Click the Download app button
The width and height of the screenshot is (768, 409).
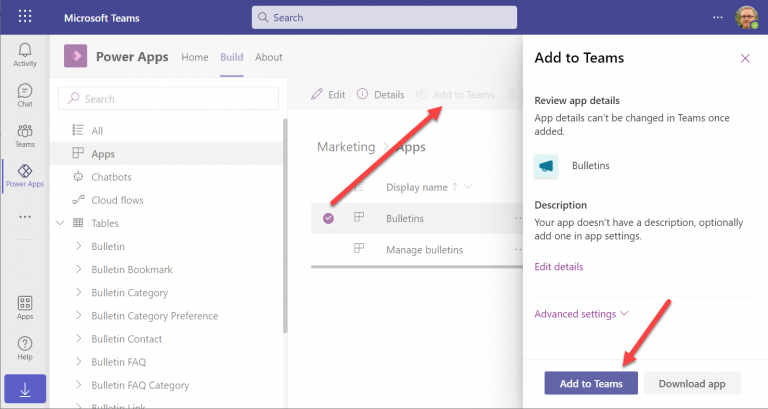tap(692, 384)
